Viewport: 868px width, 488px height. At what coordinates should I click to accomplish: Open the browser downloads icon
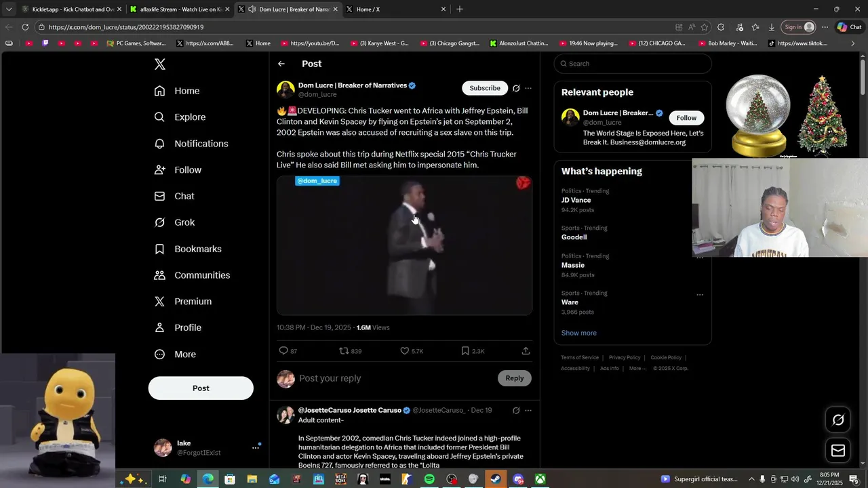(x=772, y=27)
